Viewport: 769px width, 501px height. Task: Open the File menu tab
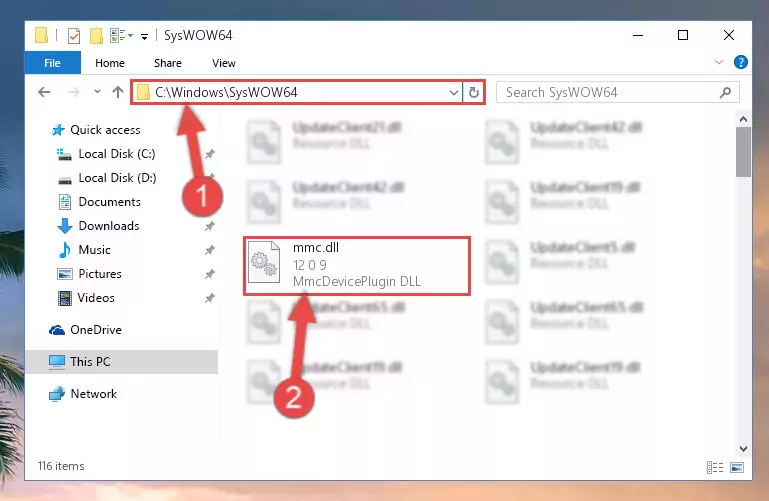pos(52,63)
